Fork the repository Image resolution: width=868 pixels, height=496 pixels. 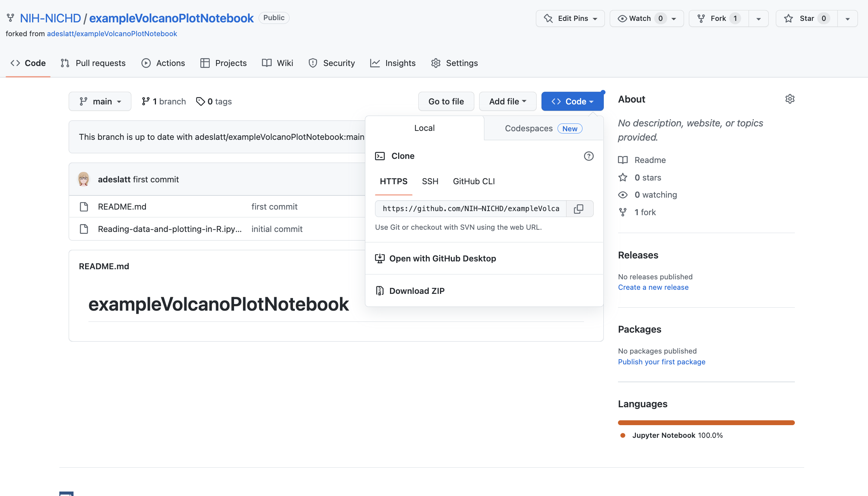[x=719, y=18]
